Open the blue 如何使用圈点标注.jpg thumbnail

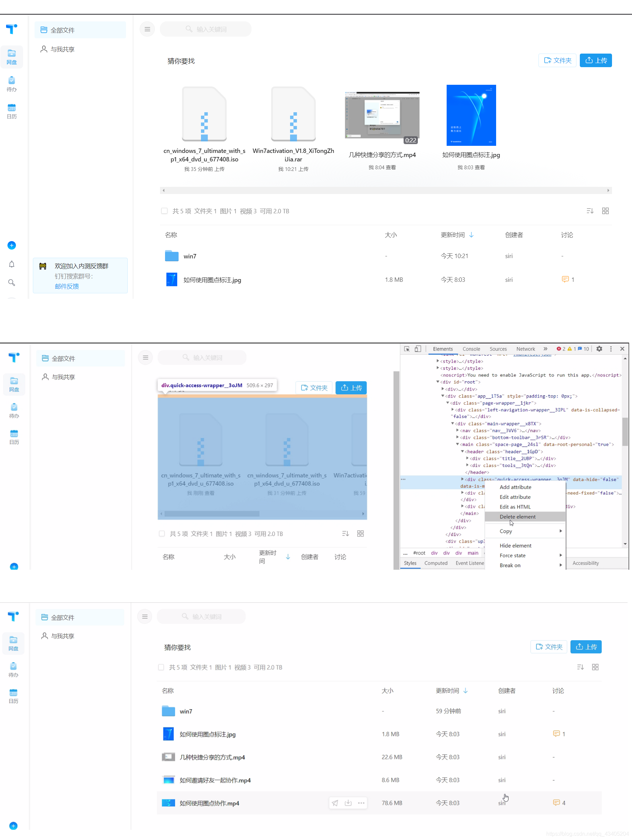pos(471,115)
